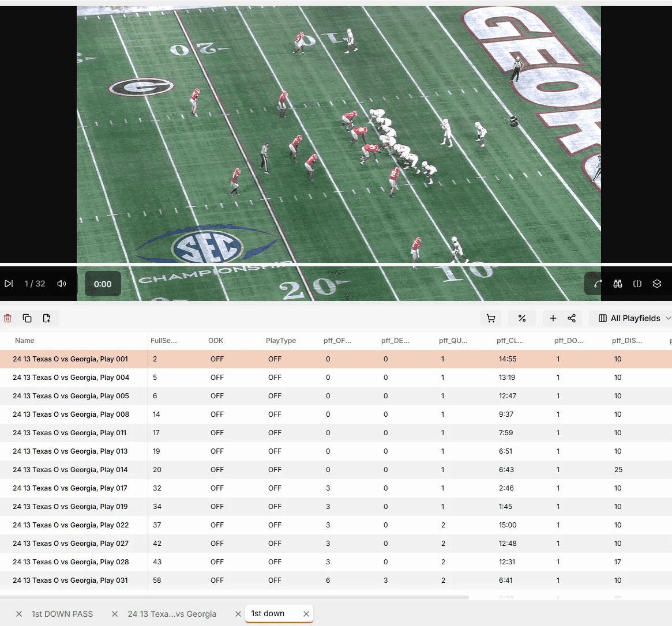Image resolution: width=672 pixels, height=626 pixels.
Task: Open the drawing path tool
Action: click(x=598, y=284)
